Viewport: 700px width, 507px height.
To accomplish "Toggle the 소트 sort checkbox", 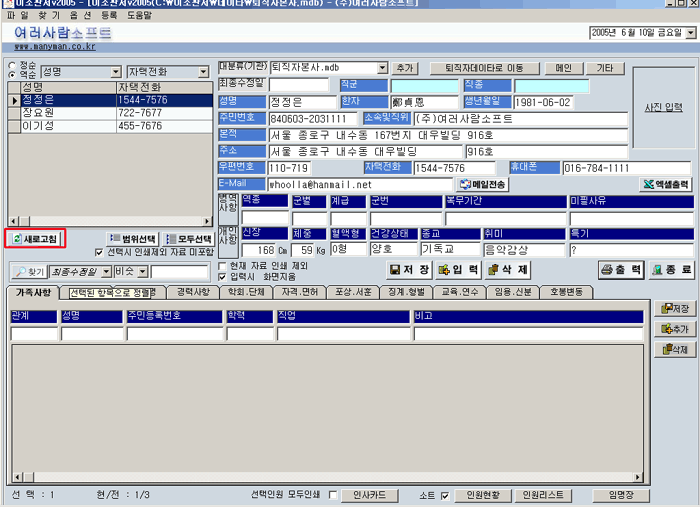I will 444,495.
